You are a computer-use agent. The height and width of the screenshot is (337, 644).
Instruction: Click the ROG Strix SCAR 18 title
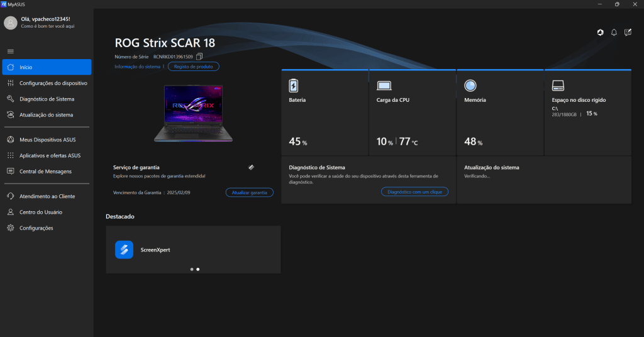(165, 43)
